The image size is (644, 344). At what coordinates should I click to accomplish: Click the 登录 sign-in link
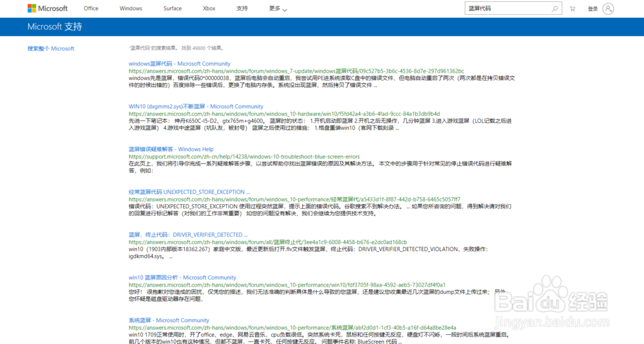(x=592, y=9)
